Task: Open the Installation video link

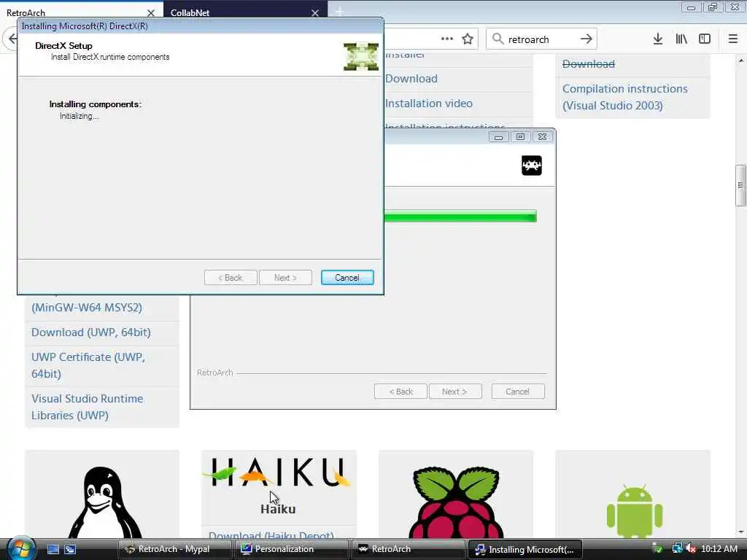Action: (x=429, y=104)
